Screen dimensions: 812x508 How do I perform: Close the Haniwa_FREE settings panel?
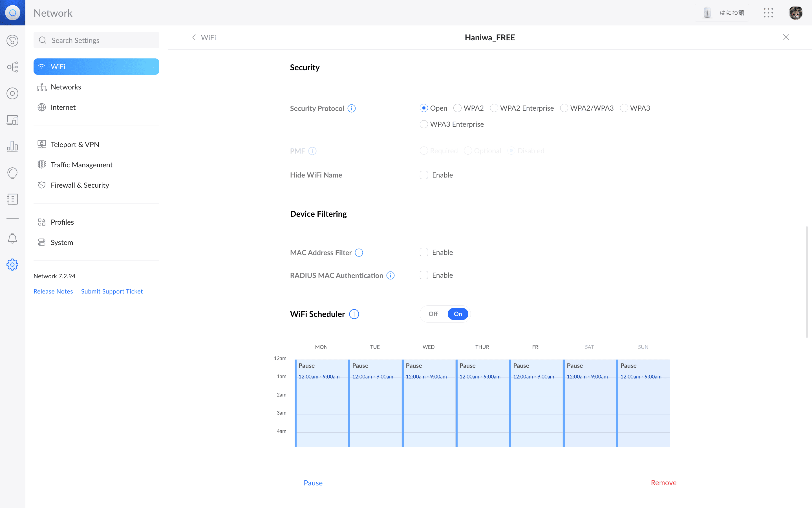click(x=786, y=37)
